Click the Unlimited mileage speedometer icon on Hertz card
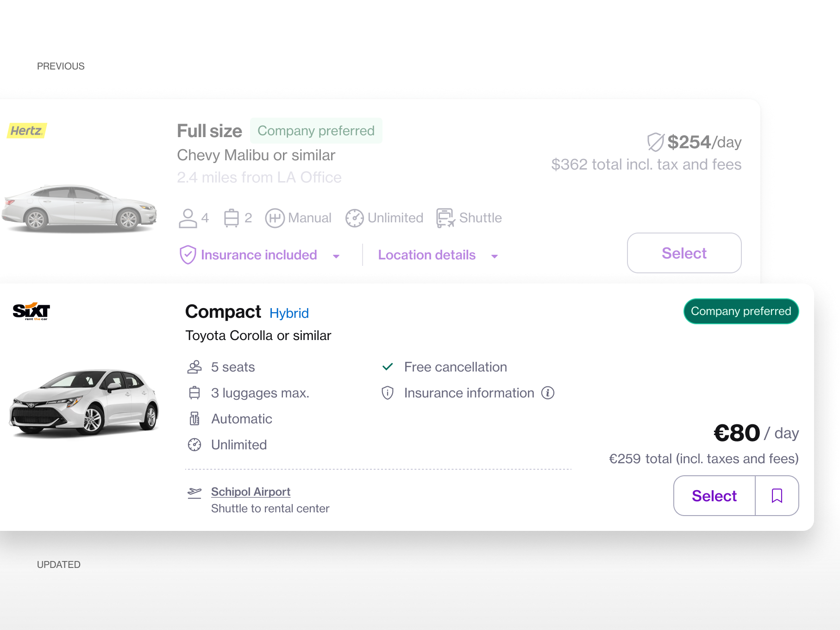The height and width of the screenshot is (630, 840). (x=354, y=218)
